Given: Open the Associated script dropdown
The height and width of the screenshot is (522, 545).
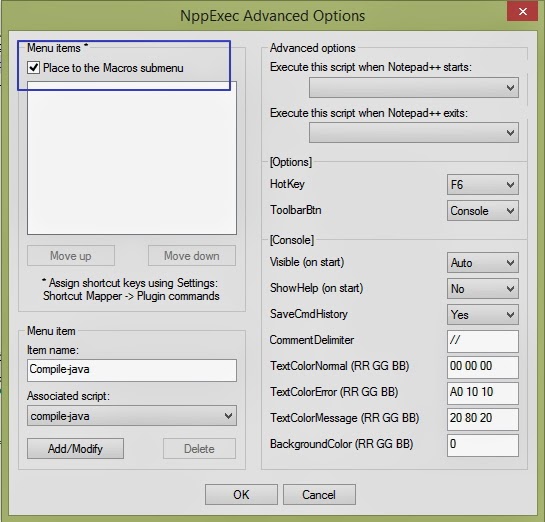Looking at the screenshot, I should pos(132,416).
